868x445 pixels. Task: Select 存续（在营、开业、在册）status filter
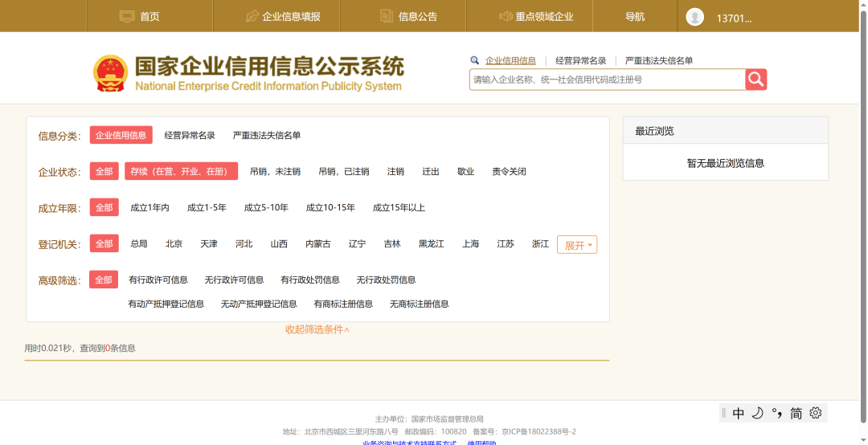click(181, 171)
